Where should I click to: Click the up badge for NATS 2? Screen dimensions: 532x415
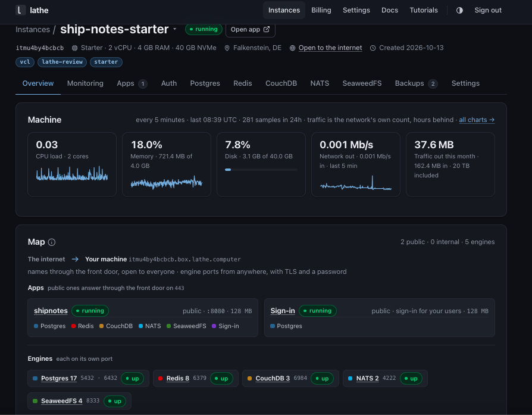[411, 378]
